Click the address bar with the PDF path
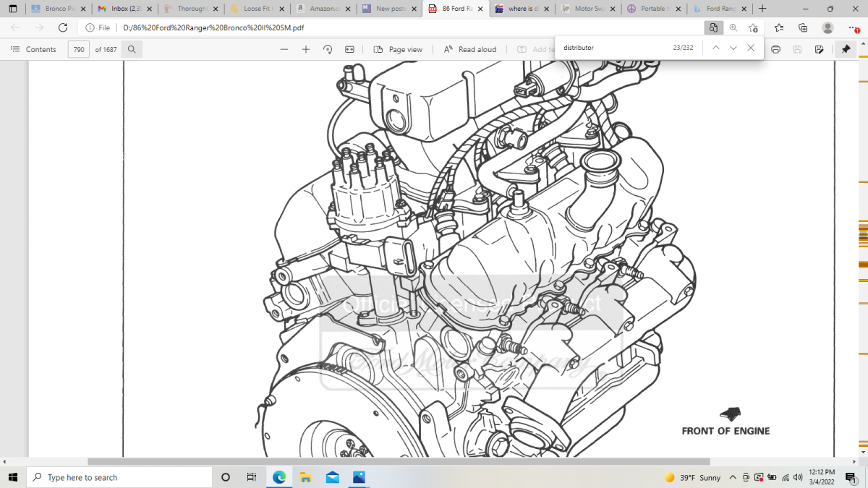The height and width of the screenshot is (488, 868). click(391, 27)
